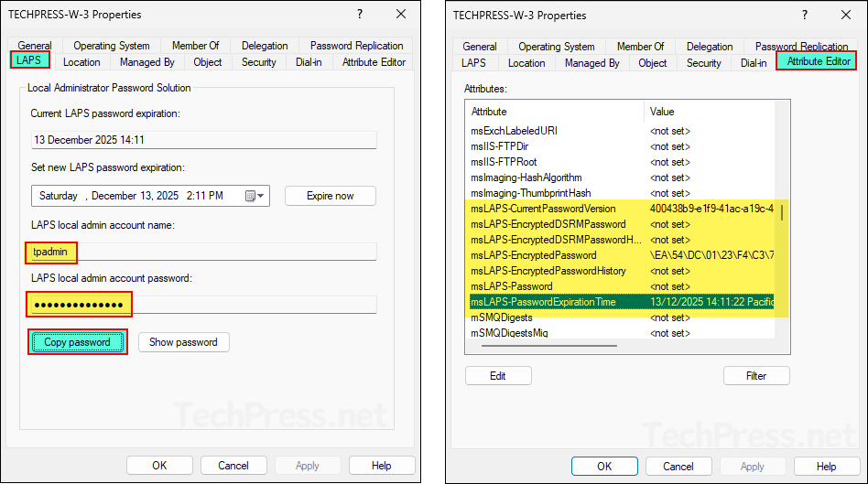Image resolution: width=868 pixels, height=484 pixels.
Task: Select the msImaging-ThumbprintHash attribute row
Action: point(622,193)
